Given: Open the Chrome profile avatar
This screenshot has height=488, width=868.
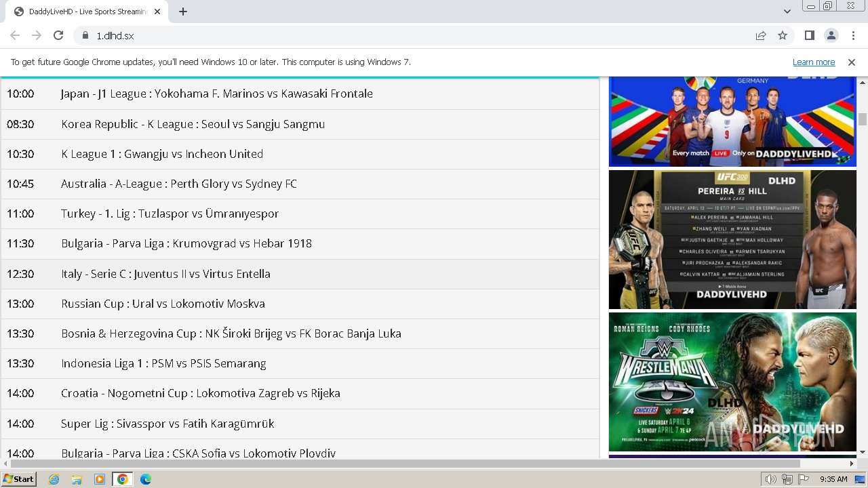Looking at the screenshot, I should pyautogui.click(x=831, y=35).
